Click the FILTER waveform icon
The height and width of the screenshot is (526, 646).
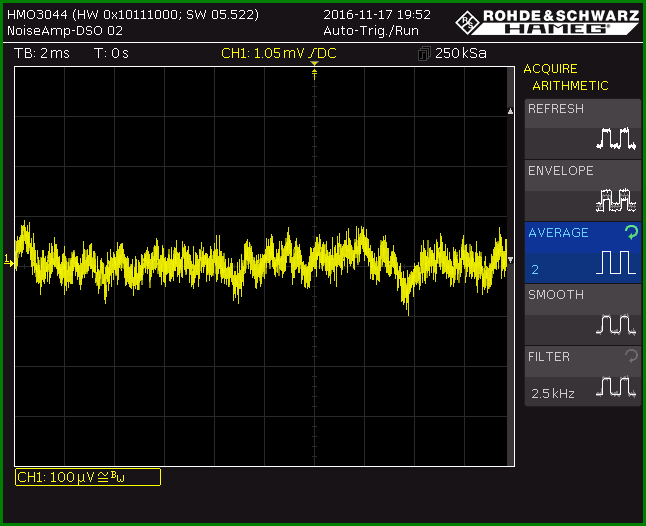(616, 386)
